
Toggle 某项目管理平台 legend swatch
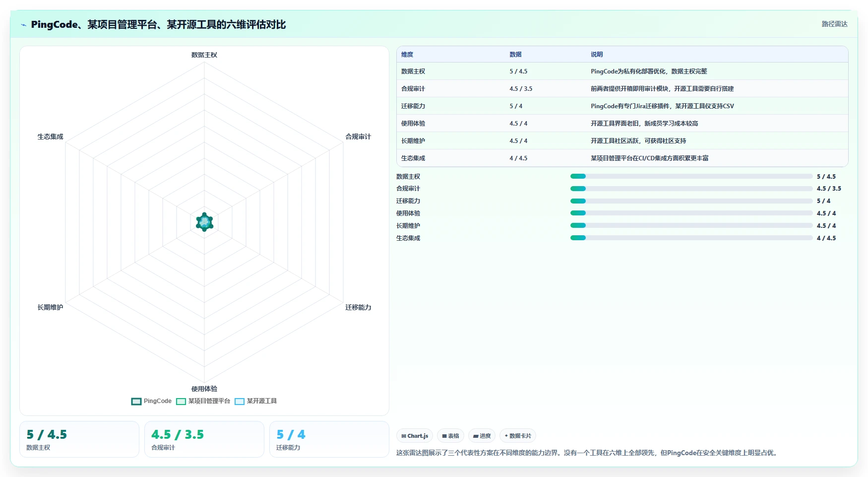pos(181,402)
